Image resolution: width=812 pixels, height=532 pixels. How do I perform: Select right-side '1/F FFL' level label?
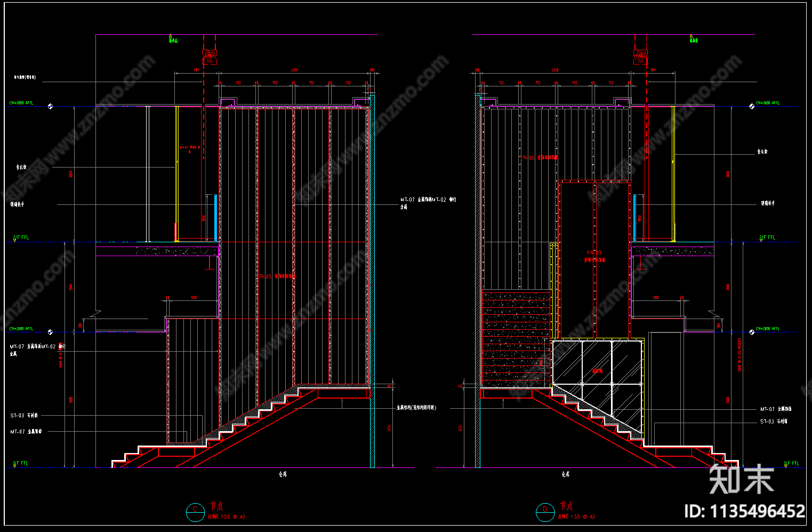click(x=791, y=463)
